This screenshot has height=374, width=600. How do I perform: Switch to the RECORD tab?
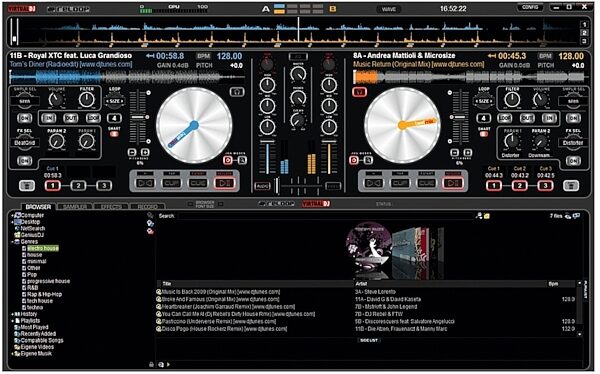click(148, 207)
